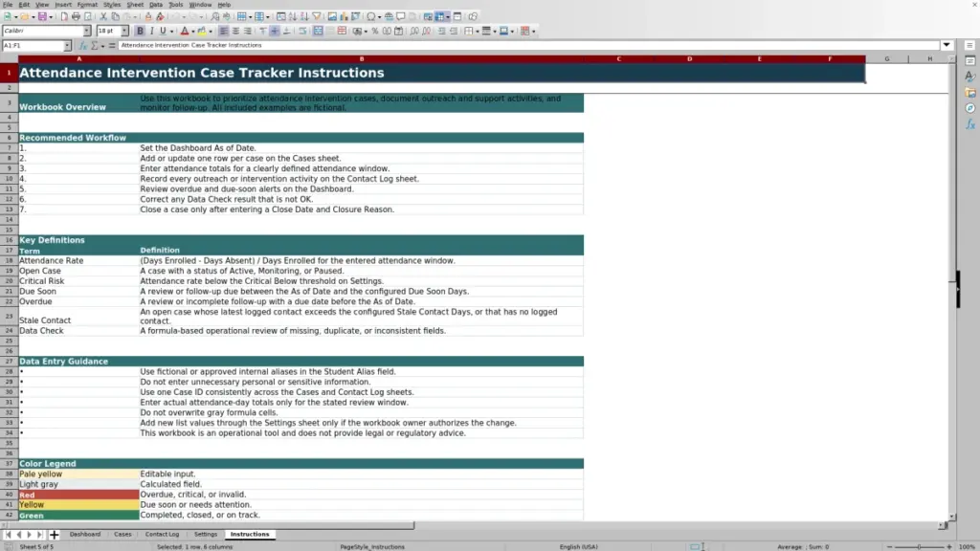This screenshot has width=980, height=551.
Task: Select column G header
Action: point(886,58)
